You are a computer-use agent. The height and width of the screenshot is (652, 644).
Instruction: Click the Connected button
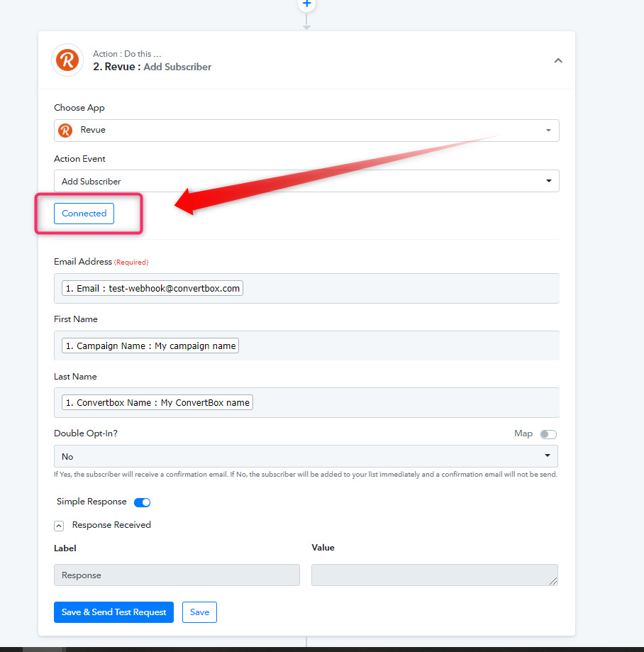click(x=84, y=214)
